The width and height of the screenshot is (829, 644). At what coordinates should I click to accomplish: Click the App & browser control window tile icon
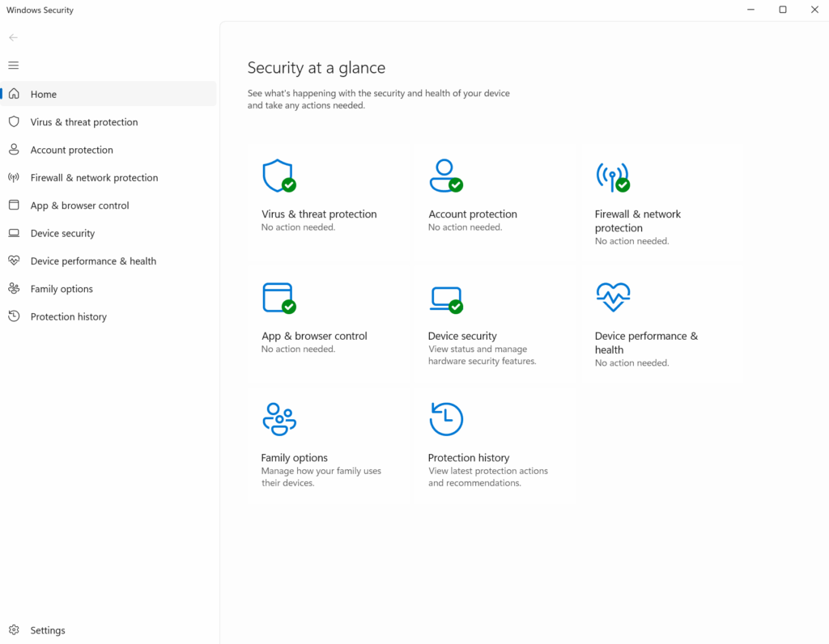(278, 297)
